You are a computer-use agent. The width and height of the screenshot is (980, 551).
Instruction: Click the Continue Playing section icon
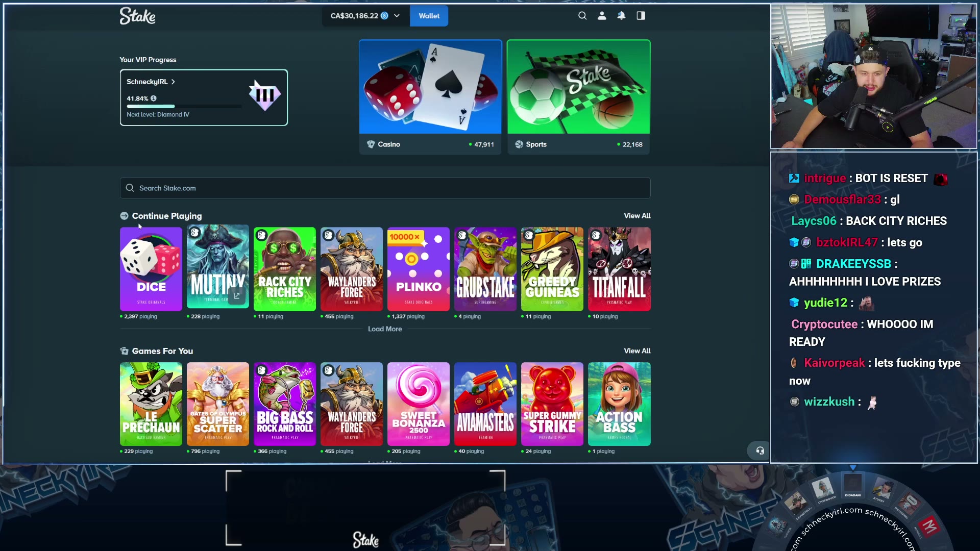tap(124, 216)
